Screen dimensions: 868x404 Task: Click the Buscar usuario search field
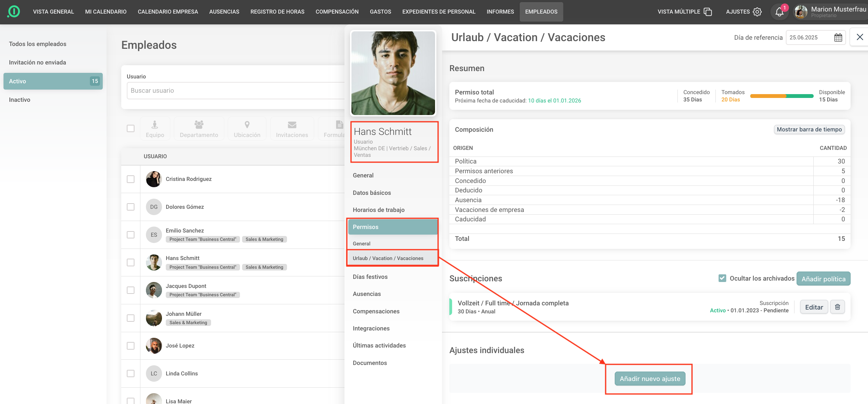coord(235,91)
